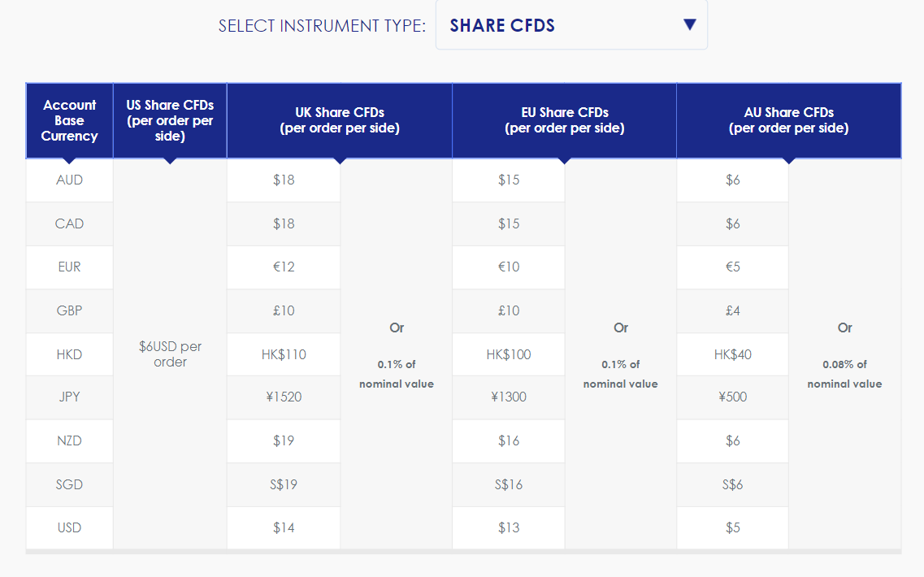
Task: Select the HKD currency row label
Action: click(x=70, y=354)
